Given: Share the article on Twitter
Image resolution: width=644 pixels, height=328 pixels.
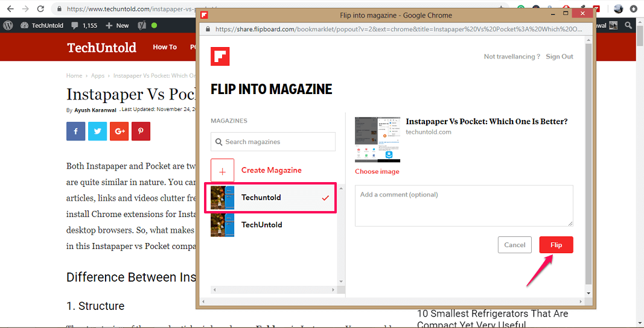Looking at the screenshot, I should (97, 131).
